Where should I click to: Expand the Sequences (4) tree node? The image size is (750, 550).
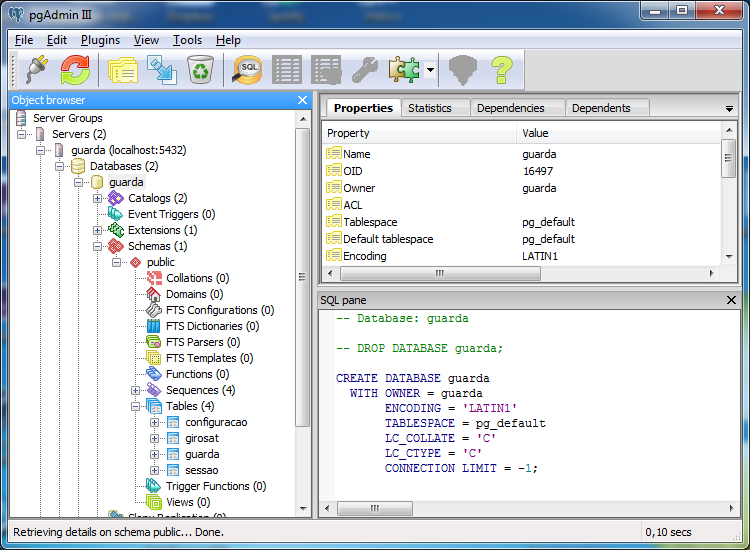135,390
